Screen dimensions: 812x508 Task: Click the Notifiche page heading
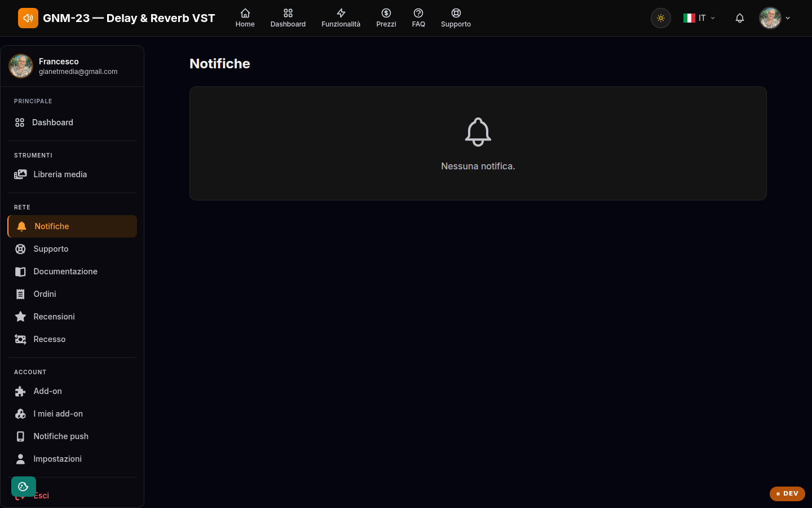[x=220, y=64]
